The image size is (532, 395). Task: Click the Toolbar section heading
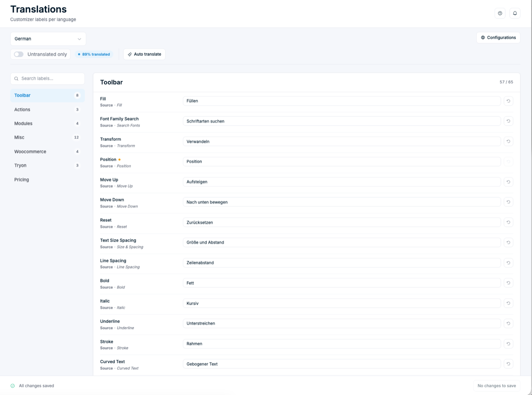point(111,82)
